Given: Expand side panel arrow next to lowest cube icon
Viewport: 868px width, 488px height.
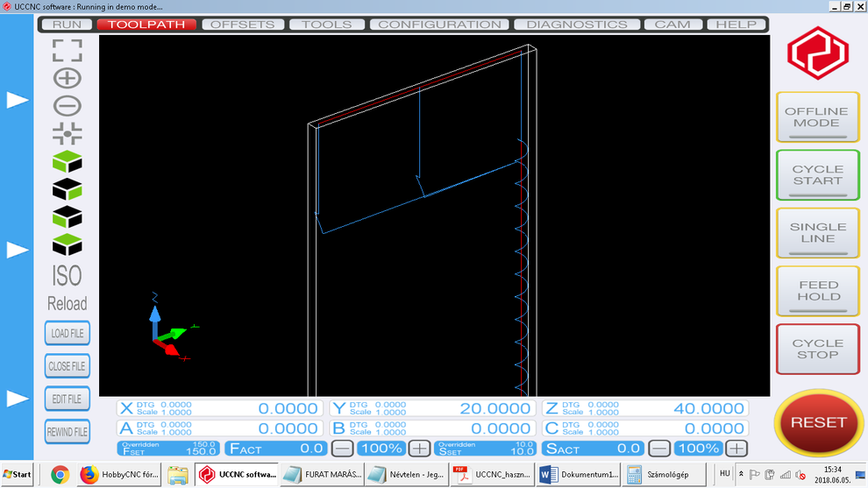Looking at the screenshot, I should coord(18,250).
